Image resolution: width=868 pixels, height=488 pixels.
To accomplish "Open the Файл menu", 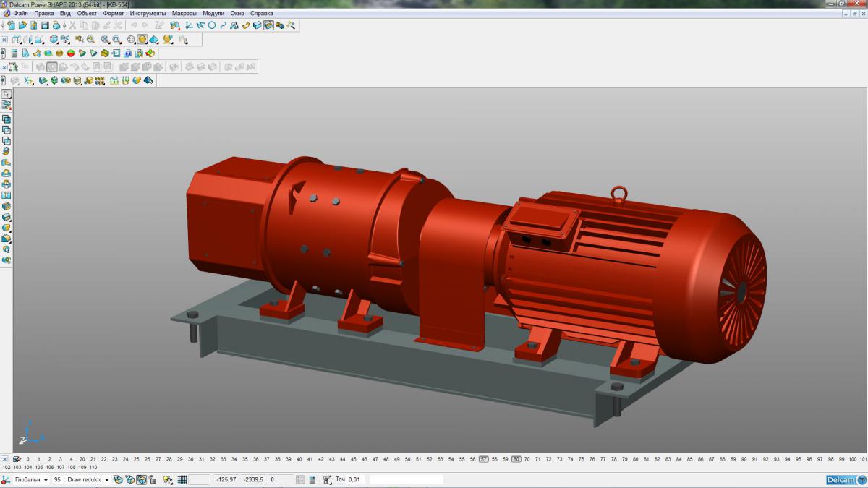I will click(x=21, y=13).
